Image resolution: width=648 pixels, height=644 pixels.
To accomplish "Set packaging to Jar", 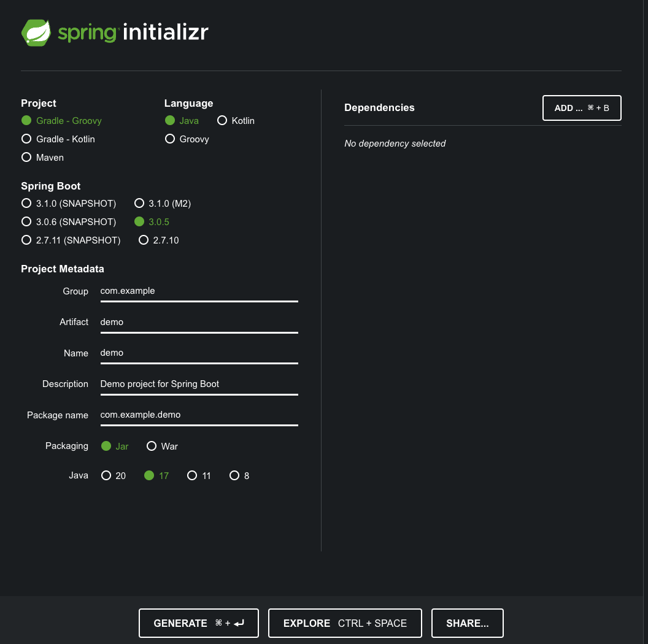I will pyautogui.click(x=115, y=447).
